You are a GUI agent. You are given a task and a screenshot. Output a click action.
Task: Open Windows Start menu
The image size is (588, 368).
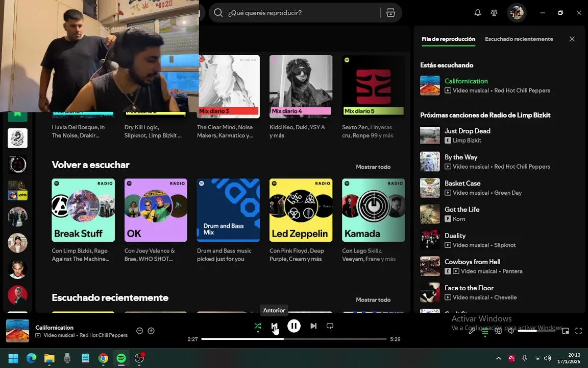click(13, 358)
